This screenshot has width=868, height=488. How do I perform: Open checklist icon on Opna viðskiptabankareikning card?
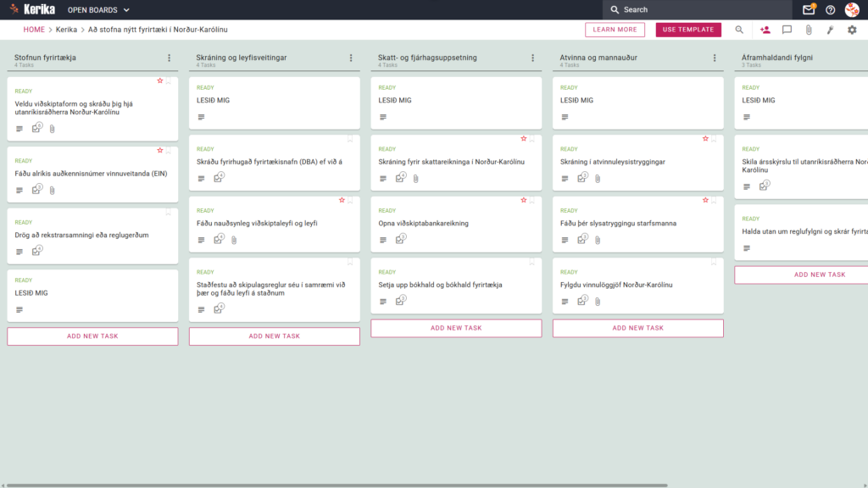tap(400, 238)
